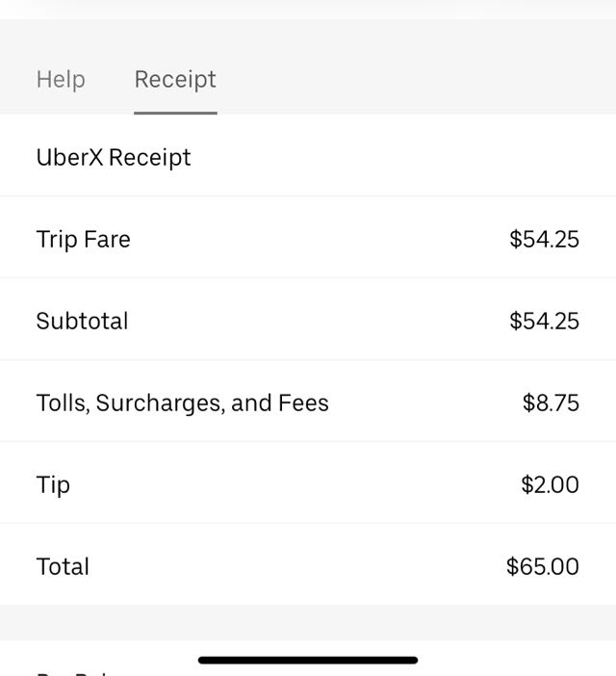Tap the blank space right of UberX Receipt
The height and width of the screenshot is (676, 616).
click(404, 157)
